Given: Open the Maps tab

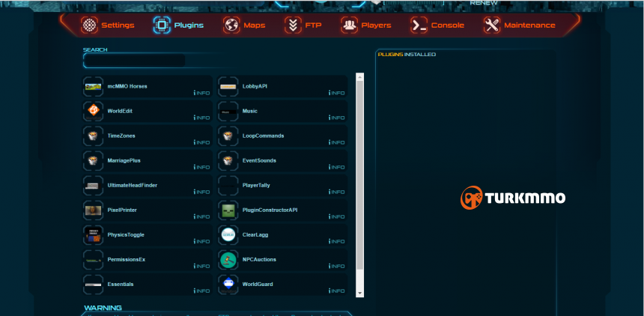Looking at the screenshot, I should [x=244, y=25].
